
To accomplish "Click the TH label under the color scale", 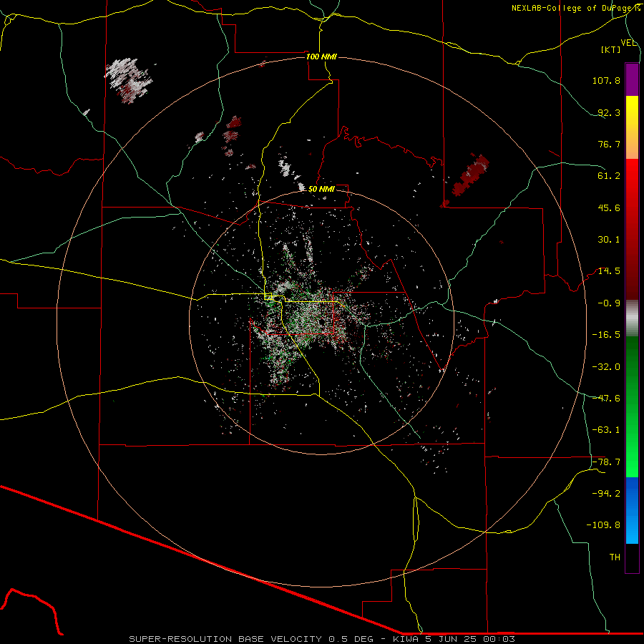I will 615,557.
